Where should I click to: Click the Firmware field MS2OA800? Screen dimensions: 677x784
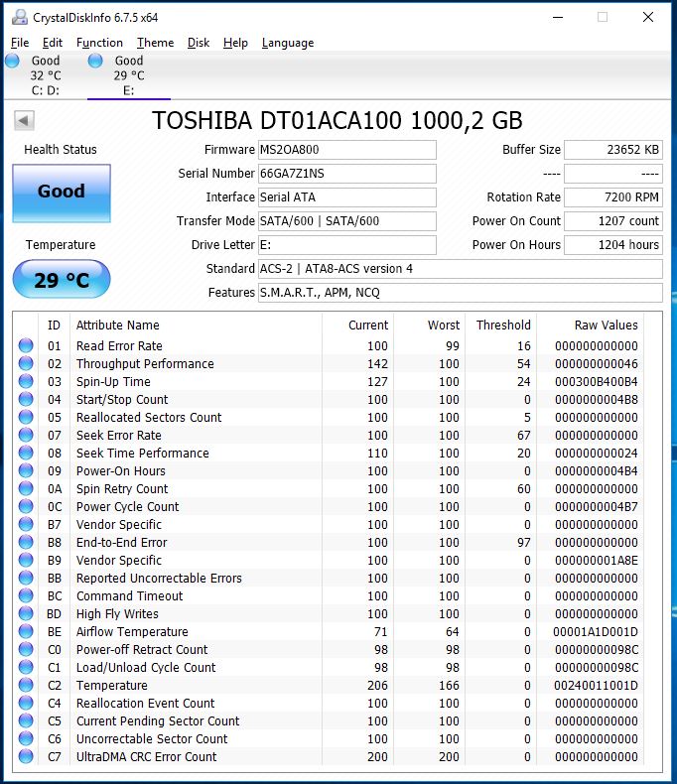click(x=347, y=150)
